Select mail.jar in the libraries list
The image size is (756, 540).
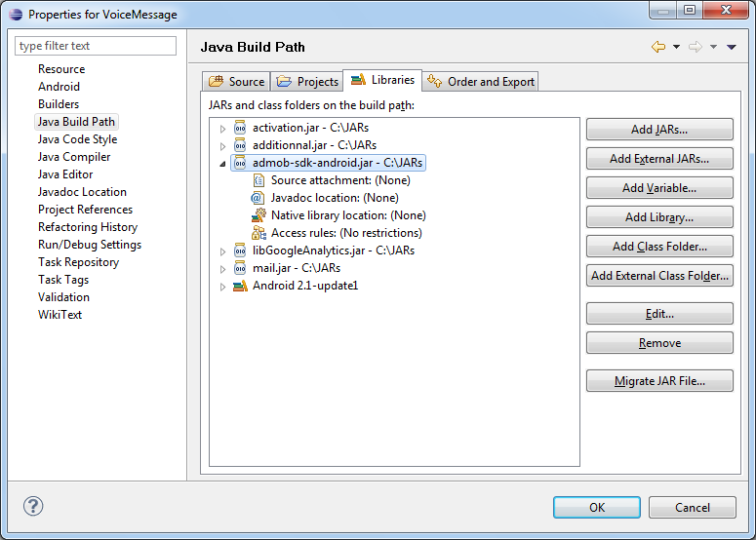[x=296, y=268]
